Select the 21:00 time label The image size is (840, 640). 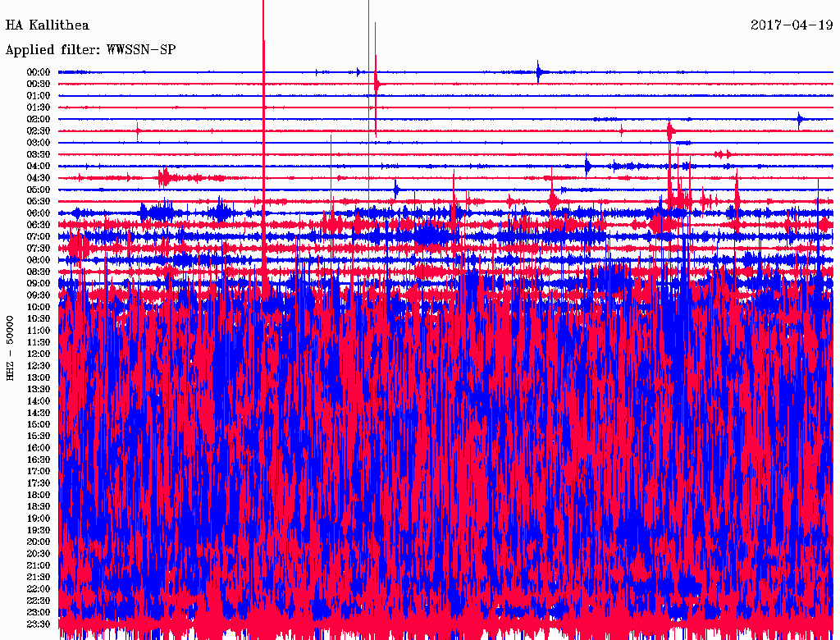point(39,565)
